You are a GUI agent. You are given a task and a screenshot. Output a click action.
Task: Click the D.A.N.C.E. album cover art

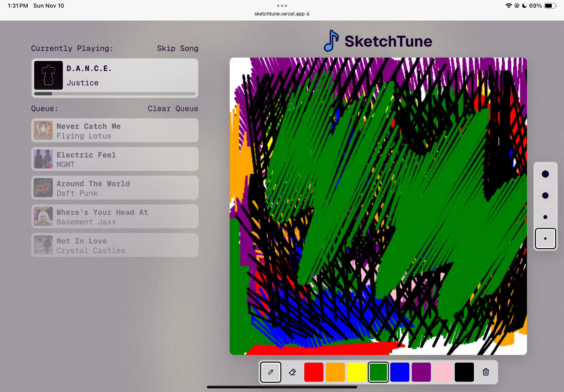(48, 75)
